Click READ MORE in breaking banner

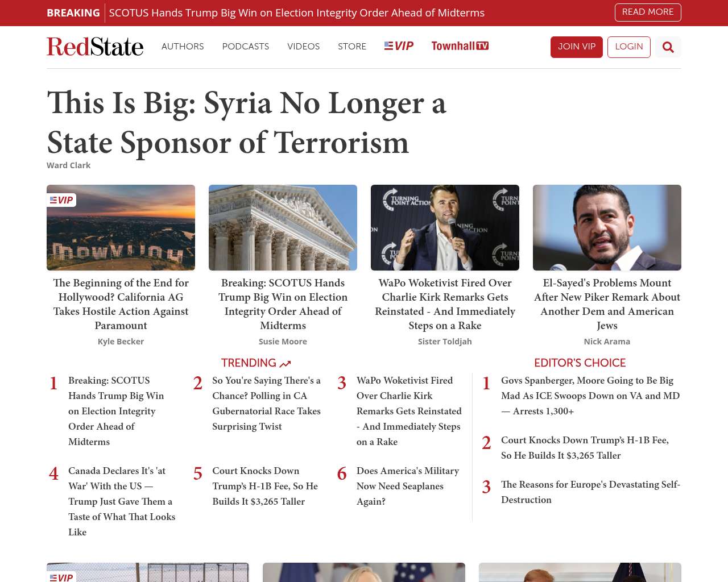(x=648, y=12)
